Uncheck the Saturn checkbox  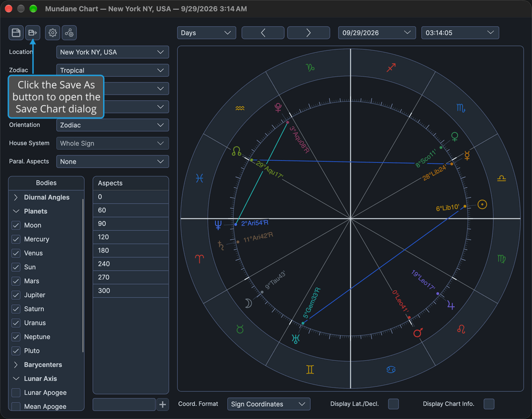coord(16,309)
